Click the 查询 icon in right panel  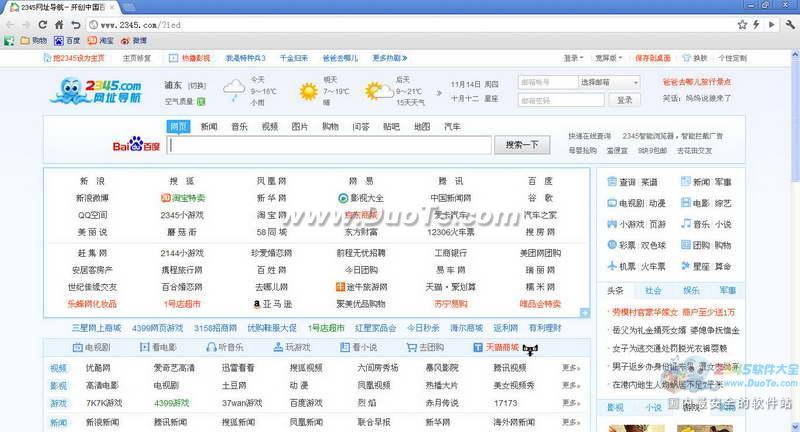(612, 182)
